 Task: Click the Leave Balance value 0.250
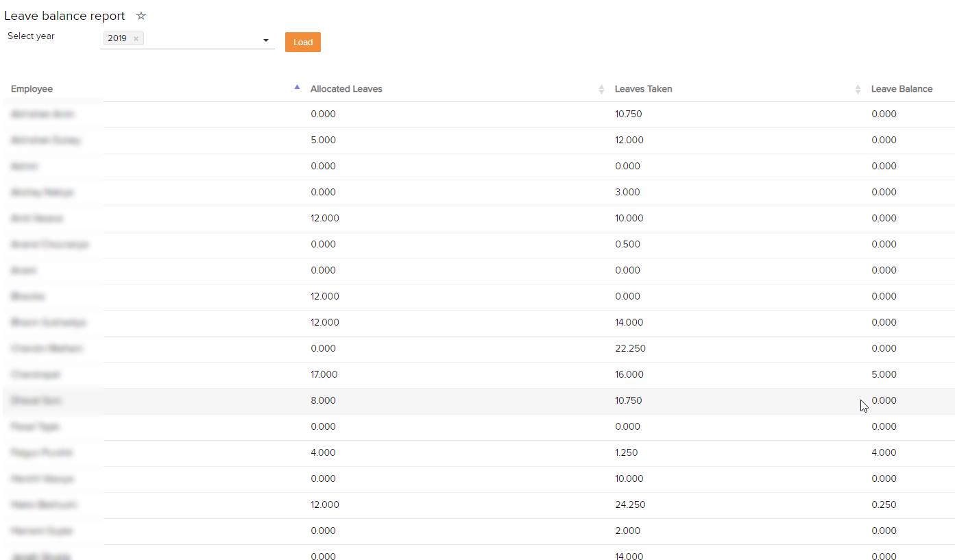pos(884,504)
